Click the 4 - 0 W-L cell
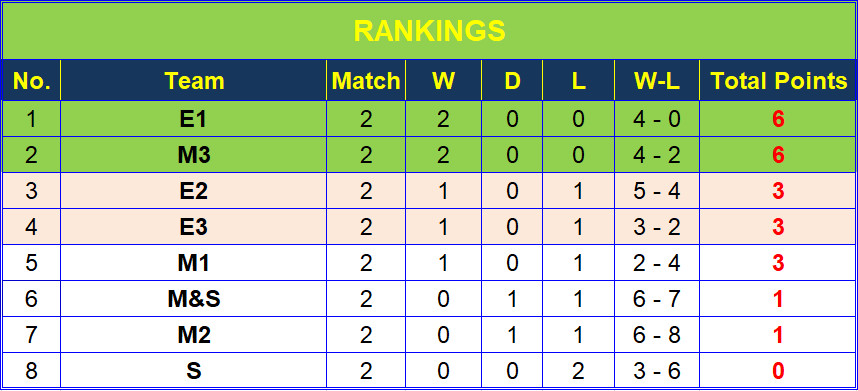 [657, 119]
